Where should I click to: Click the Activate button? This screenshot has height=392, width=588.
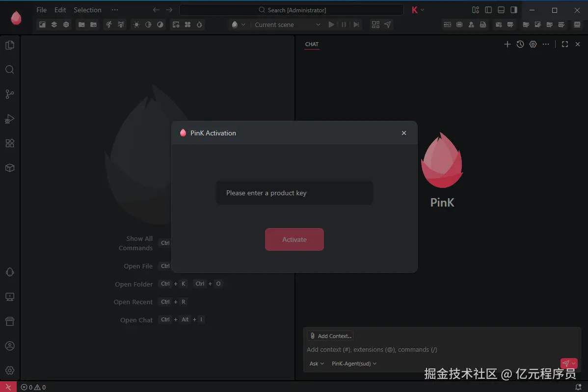pos(294,239)
